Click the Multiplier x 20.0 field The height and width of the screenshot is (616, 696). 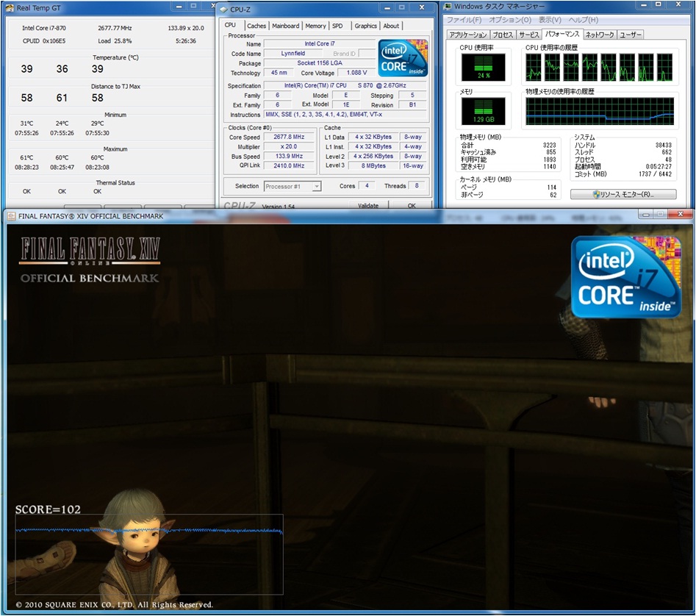pyautogui.click(x=289, y=147)
